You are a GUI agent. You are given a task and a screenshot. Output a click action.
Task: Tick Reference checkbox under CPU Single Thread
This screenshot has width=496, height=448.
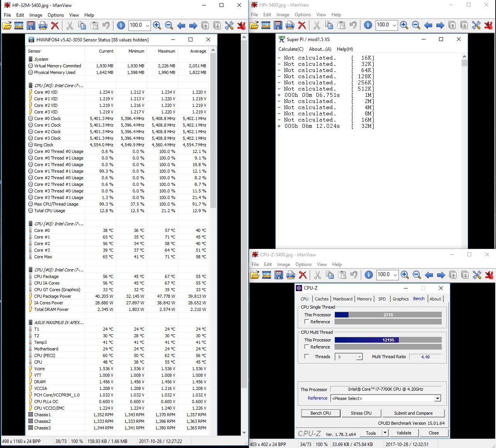(307, 322)
